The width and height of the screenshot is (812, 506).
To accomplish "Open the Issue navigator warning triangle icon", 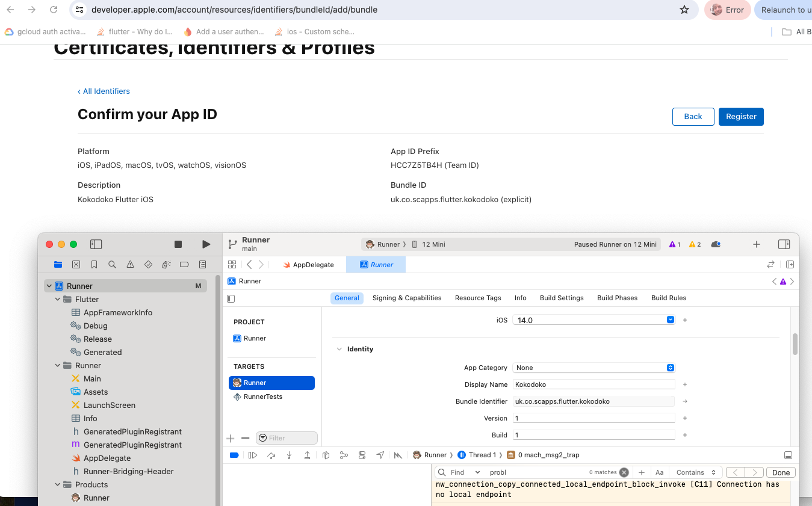I will point(130,265).
